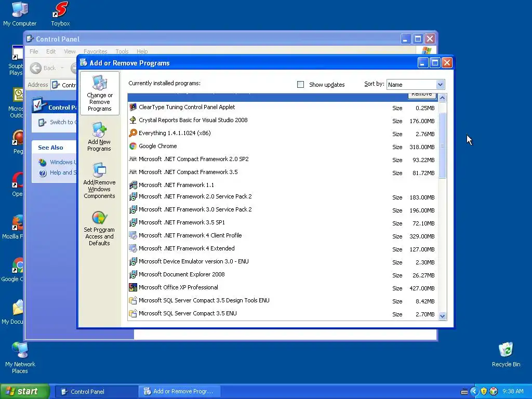The image size is (532, 399).
Task: Click the SQL Server Compact 3.5 ENU icon
Action: [133, 313]
